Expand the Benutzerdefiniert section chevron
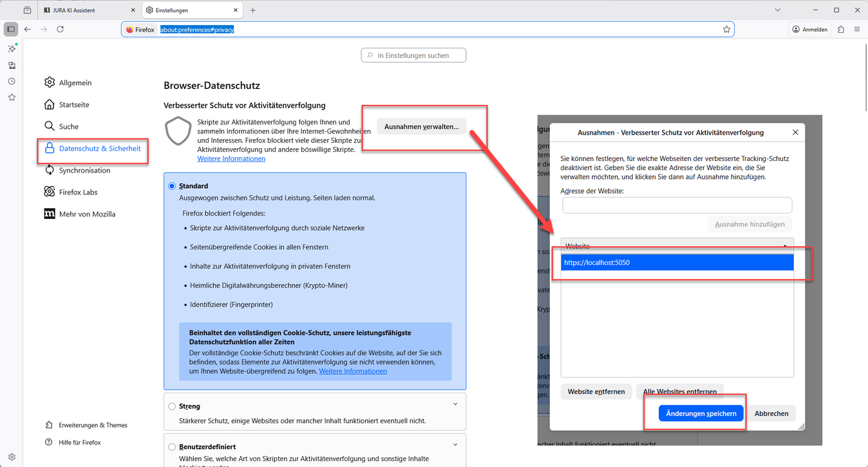 click(455, 444)
